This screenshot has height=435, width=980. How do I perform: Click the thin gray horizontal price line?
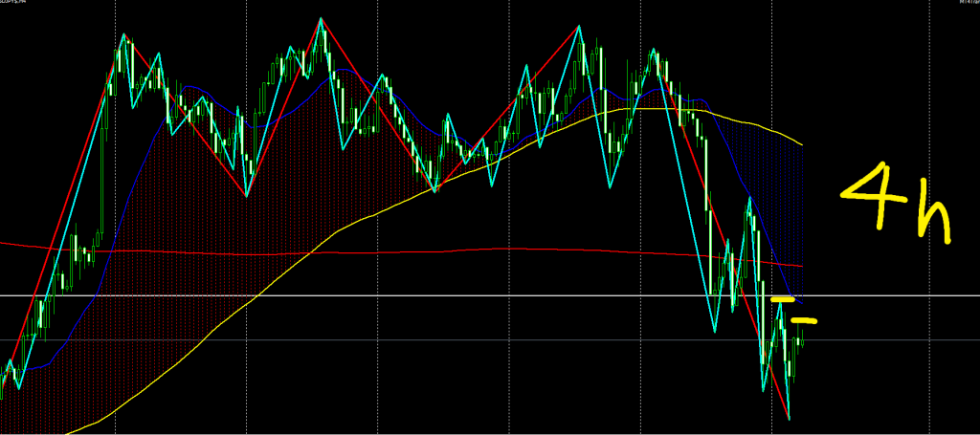click(x=479, y=340)
